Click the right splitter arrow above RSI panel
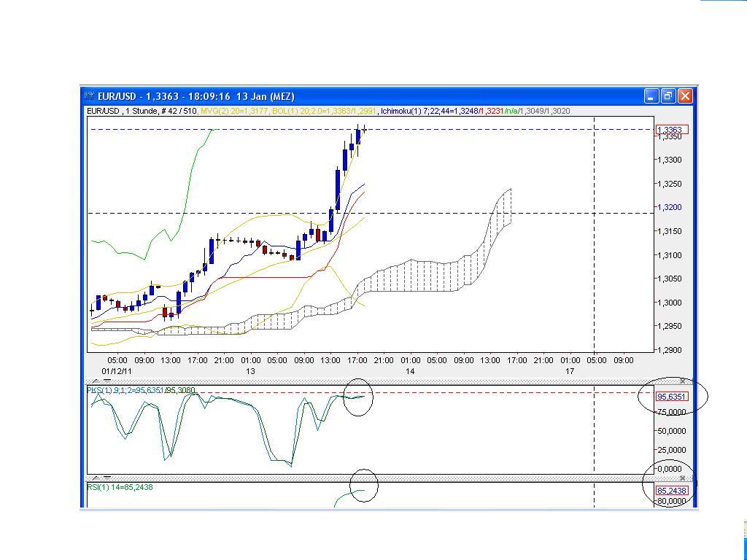 (x=107, y=478)
